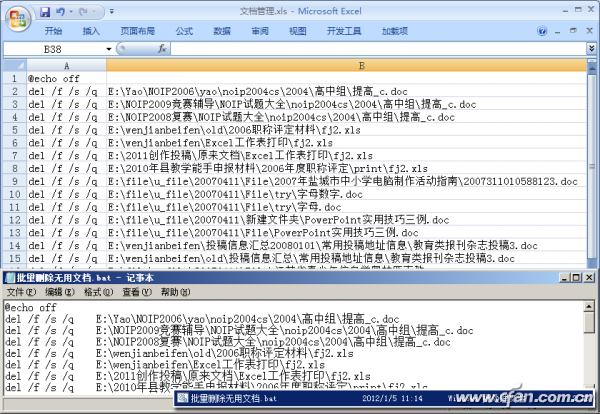
Task: Switch to 开发工具 ribbon tab
Action: 344,31
